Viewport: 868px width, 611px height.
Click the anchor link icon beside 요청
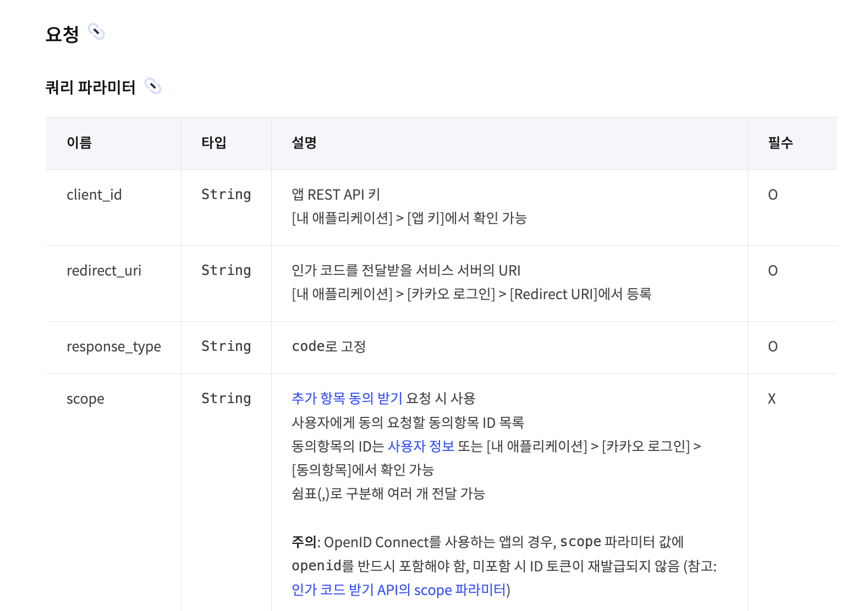pyautogui.click(x=96, y=32)
